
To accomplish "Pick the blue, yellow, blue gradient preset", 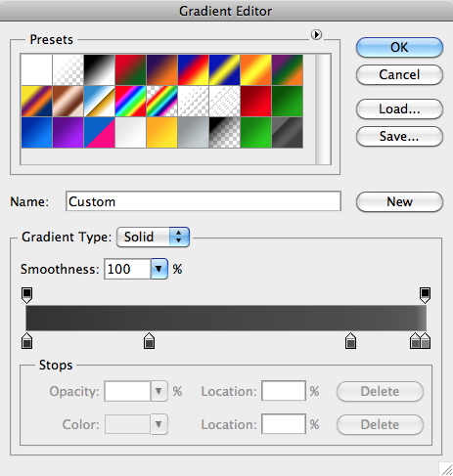I will coord(224,70).
